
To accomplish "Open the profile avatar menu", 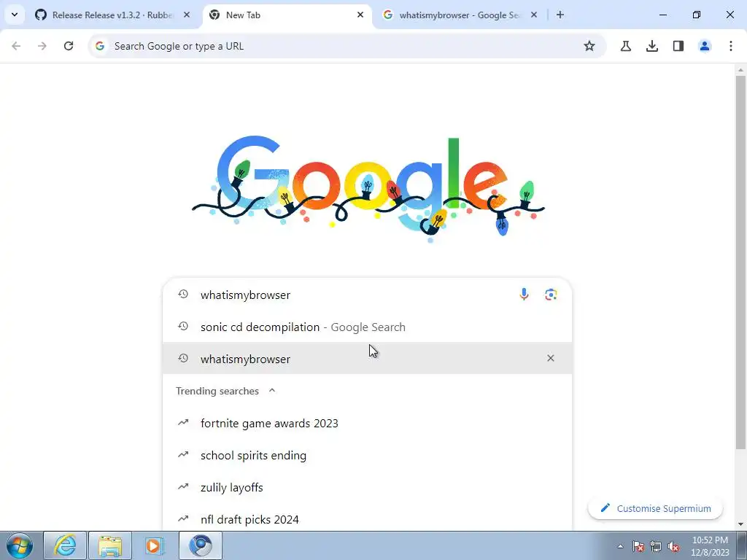I will pyautogui.click(x=705, y=46).
